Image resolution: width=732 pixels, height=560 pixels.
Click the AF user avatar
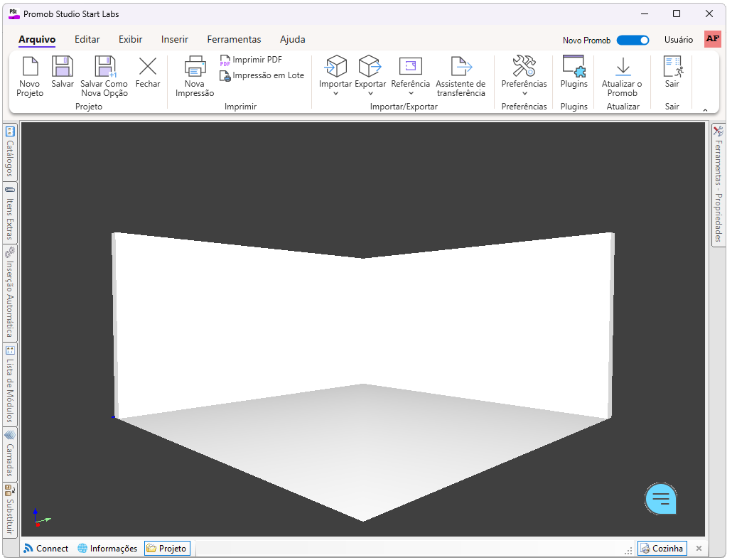tap(712, 39)
